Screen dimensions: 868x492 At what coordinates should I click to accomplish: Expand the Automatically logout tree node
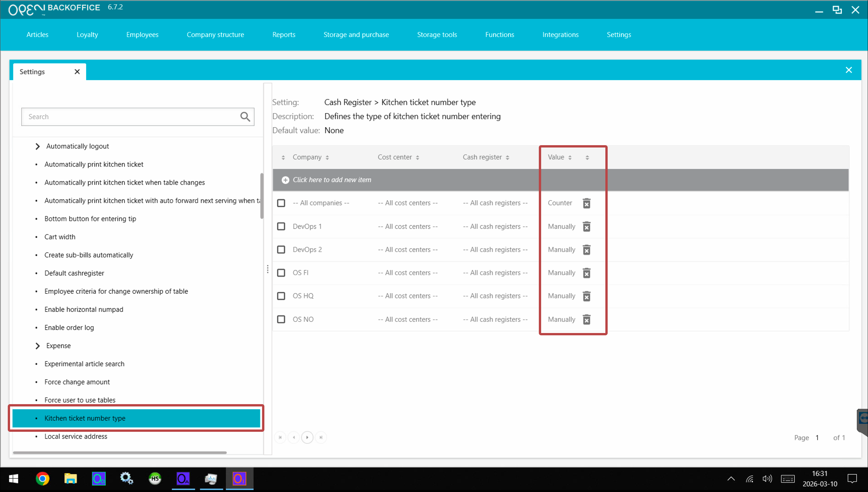(x=37, y=146)
